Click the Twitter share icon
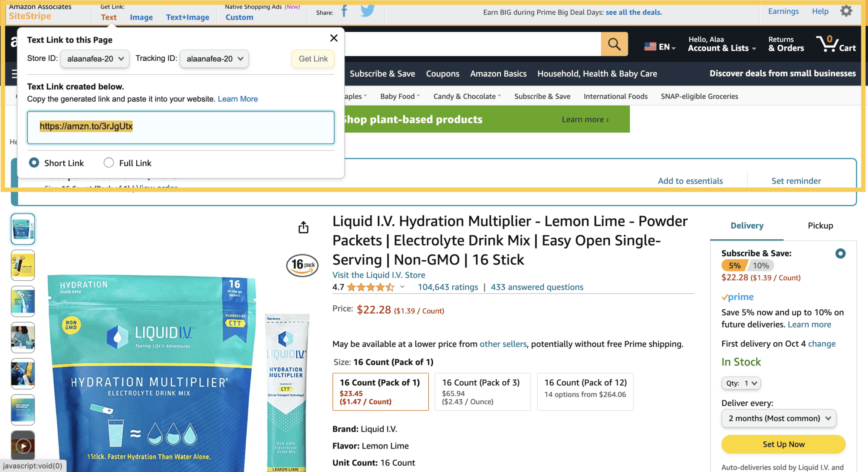 point(367,11)
